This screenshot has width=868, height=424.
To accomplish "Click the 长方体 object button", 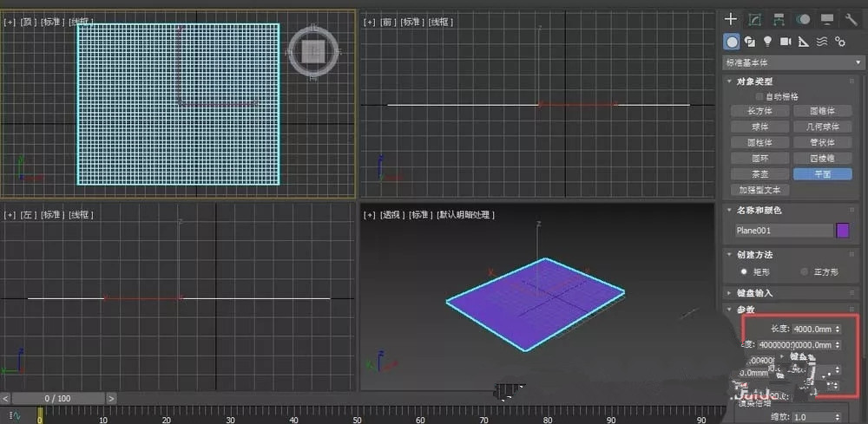I will (x=760, y=111).
